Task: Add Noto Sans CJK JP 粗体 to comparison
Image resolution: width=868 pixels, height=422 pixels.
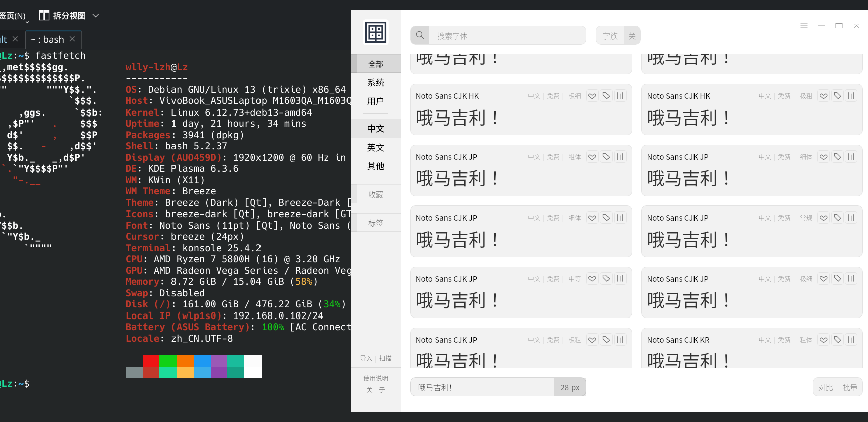Action: tap(620, 157)
